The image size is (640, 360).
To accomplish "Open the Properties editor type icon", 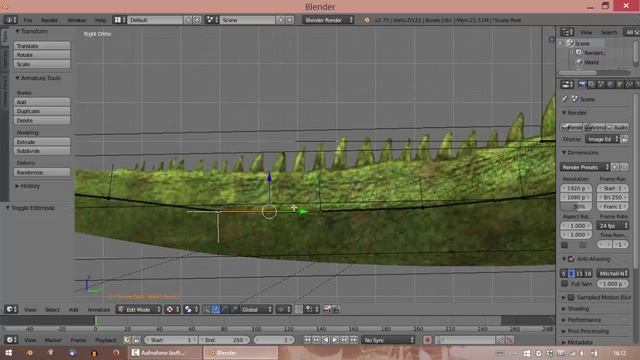I will point(567,84).
